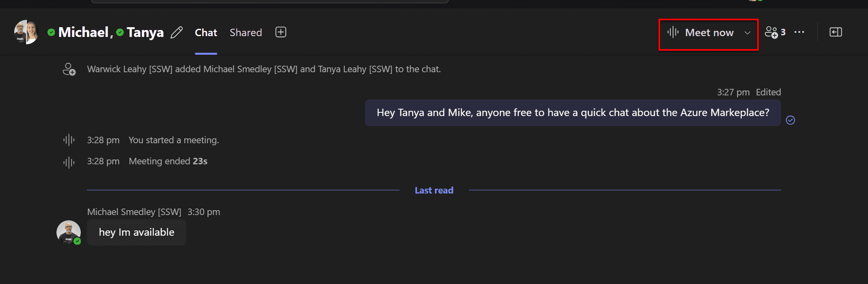Click the people-added icon beside the Warwick Leahy notice
868x284 pixels.
click(x=69, y=69)
